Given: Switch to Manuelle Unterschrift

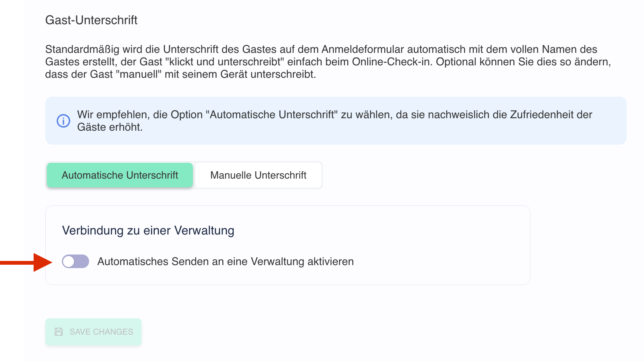Looking at the screenshot, I should tap(258, 175).
